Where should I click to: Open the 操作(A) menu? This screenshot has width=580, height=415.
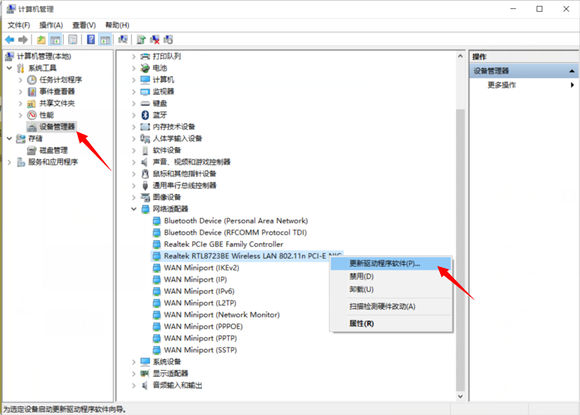click(51, 25)
